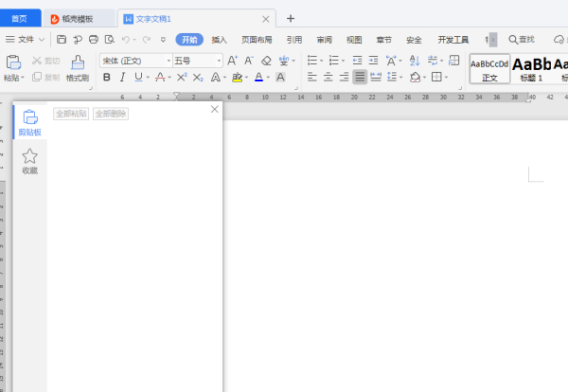The height and width of the screenshot is (392, 568).
Task: Center align text
Action: click(x=328, y=77)
